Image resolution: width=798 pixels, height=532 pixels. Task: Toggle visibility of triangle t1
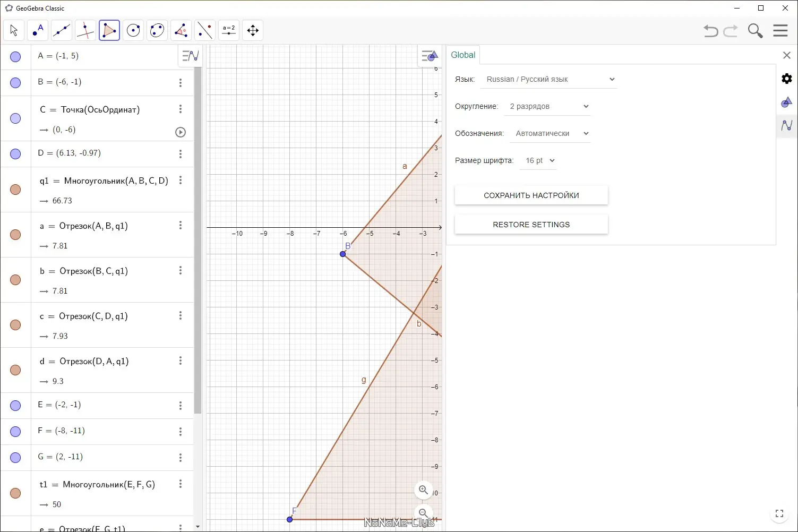point(15,493)
